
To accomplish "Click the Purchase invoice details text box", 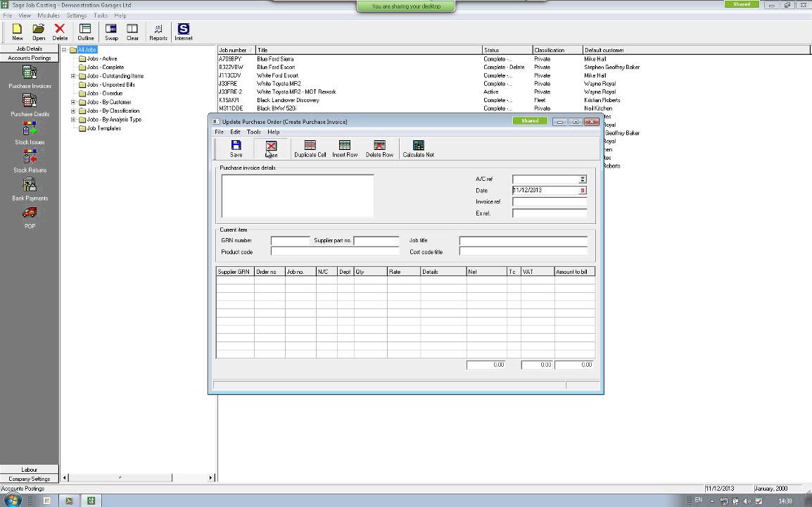I will click(x=297, y=196).
